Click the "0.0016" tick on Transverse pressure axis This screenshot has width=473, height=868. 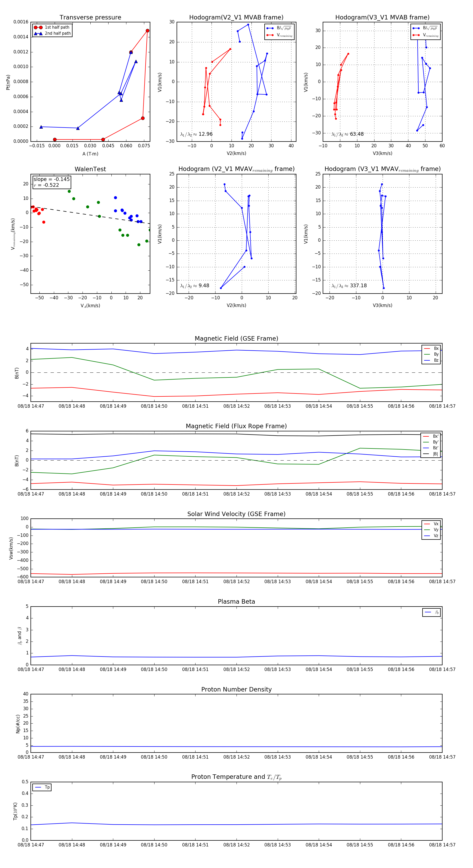pyautogui.click(x=21, y=22)
